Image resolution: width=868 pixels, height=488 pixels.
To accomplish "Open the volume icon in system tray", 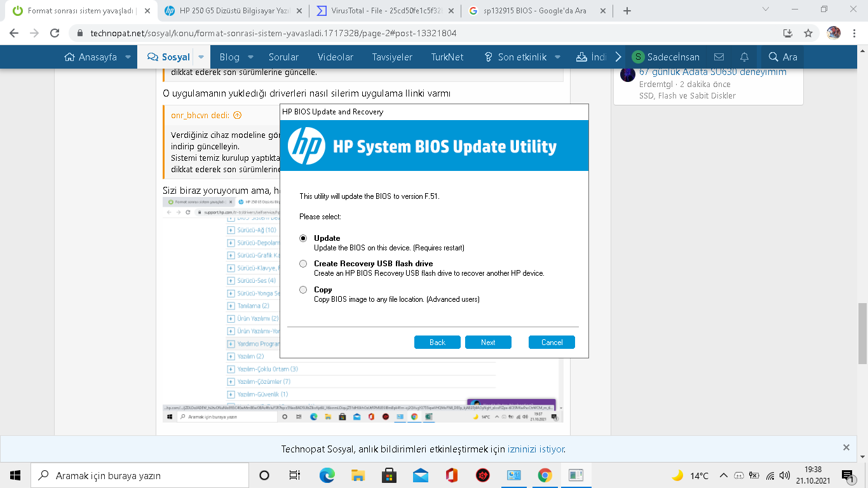I will [784, 475].
